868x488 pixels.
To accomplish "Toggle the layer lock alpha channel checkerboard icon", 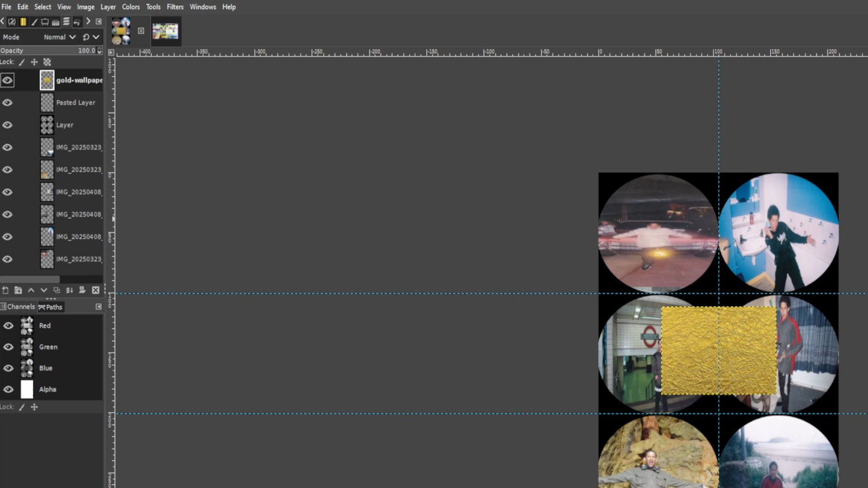I will pyautogui.click(x=47, y=62).
